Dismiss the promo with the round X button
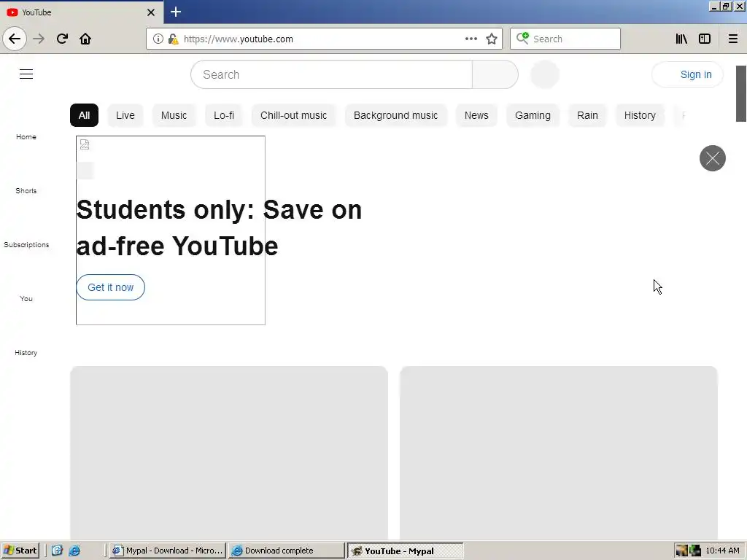This screenshot has height=560, width=747. 712,158
